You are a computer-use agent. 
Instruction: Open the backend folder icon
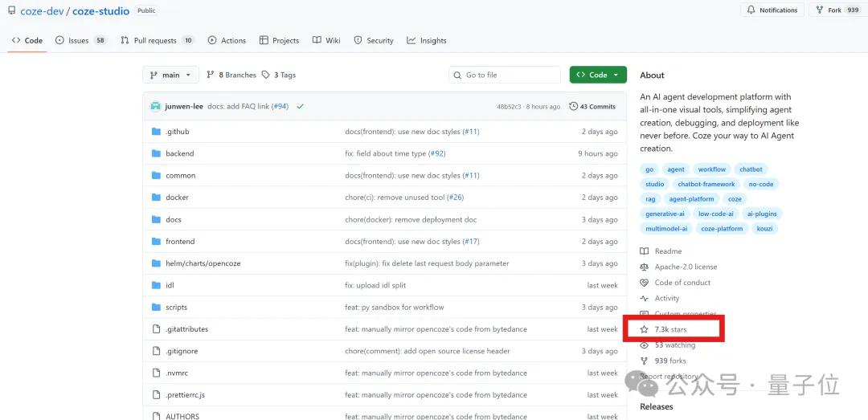[156, 153]
